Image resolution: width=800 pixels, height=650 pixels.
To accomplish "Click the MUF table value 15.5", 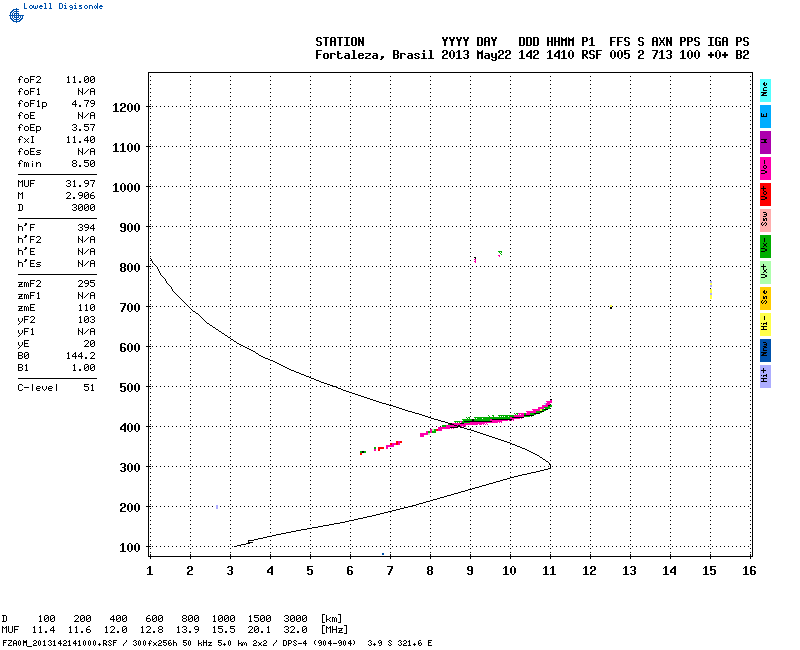I will [x=223, y=630].
